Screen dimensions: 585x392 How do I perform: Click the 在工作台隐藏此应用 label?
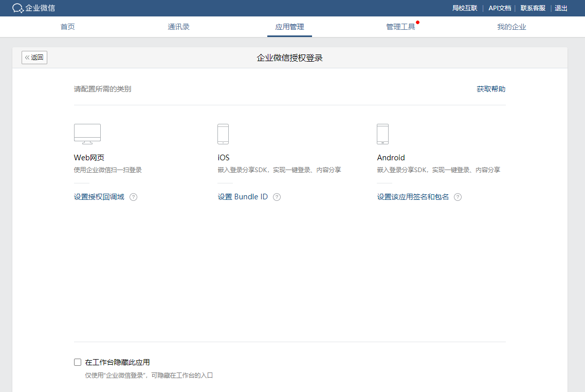pyautogui.click(x=118, y=362)
